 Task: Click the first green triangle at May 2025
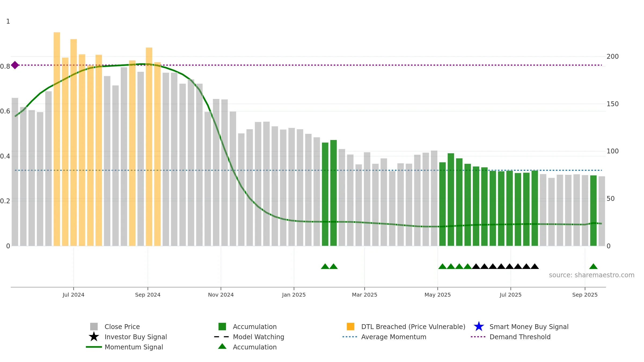[442, 266]
